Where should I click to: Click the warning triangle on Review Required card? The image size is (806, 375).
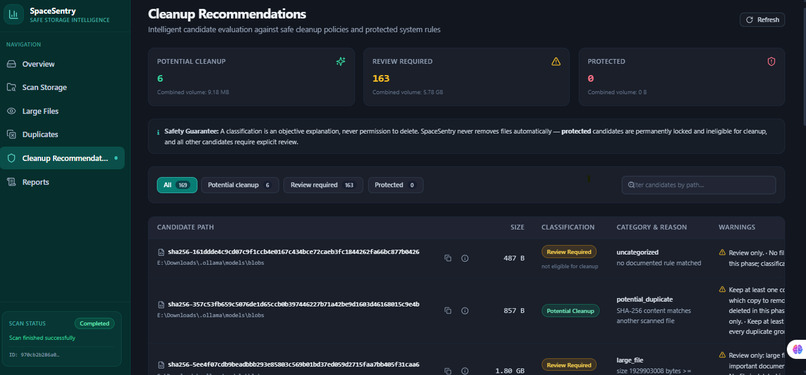point(556,62)
